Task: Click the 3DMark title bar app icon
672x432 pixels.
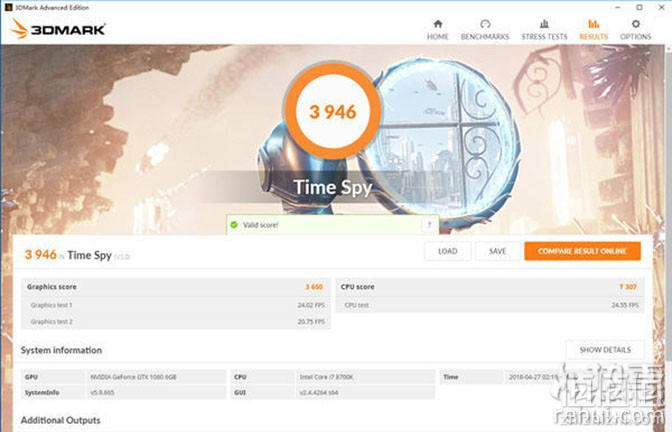Action: point(8,7)
